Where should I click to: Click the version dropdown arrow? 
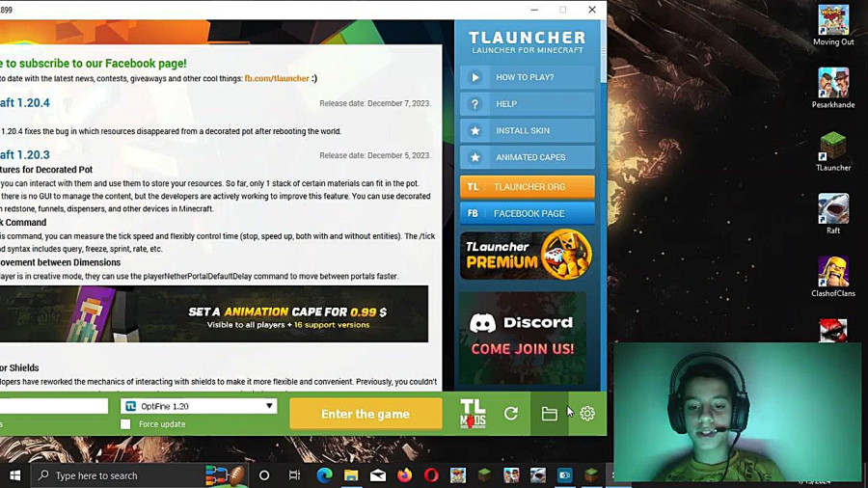pos(269,406)
